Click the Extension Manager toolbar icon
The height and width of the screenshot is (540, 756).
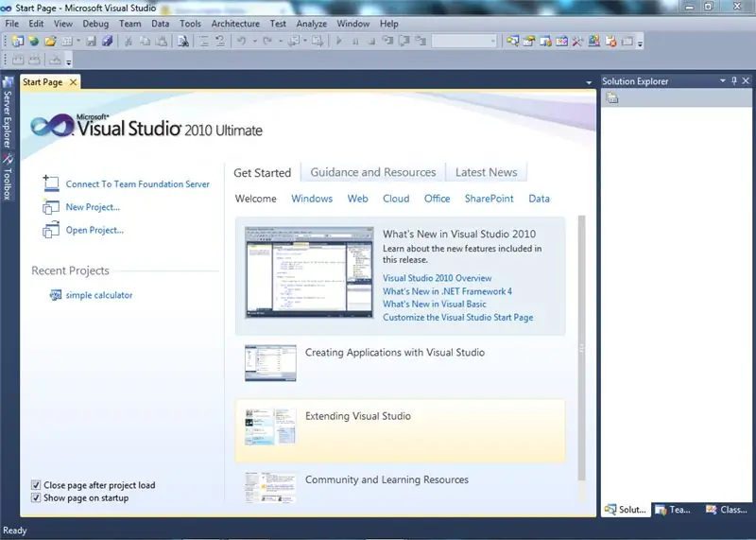pos(594,42)
